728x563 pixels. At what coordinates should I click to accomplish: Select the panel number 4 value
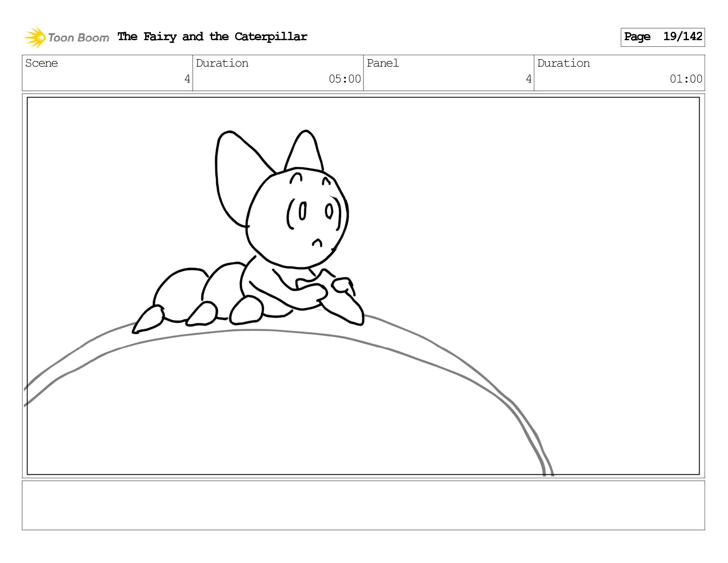529,79
